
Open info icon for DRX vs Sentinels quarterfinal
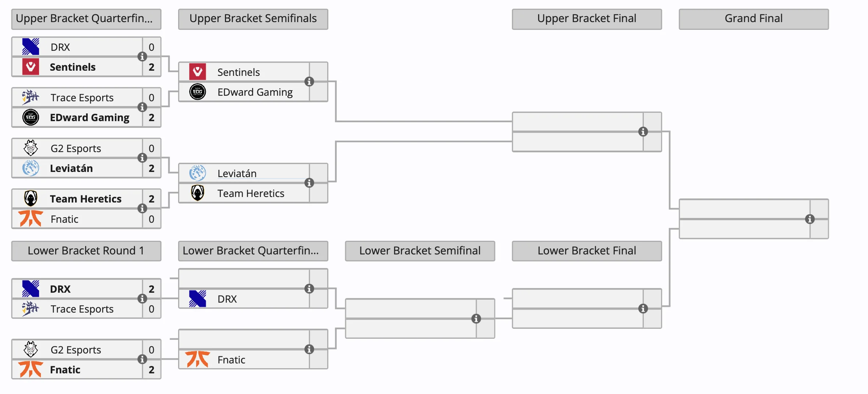click(x=142, y=57)
